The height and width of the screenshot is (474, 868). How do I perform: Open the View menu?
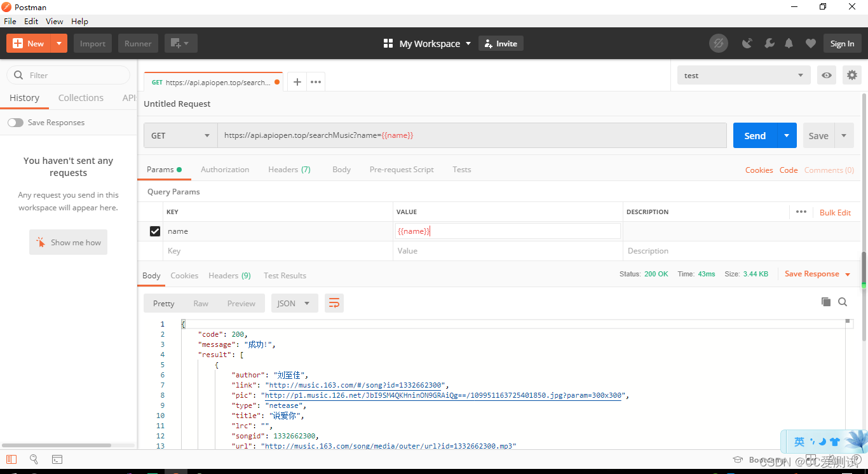tap(55, 21)
